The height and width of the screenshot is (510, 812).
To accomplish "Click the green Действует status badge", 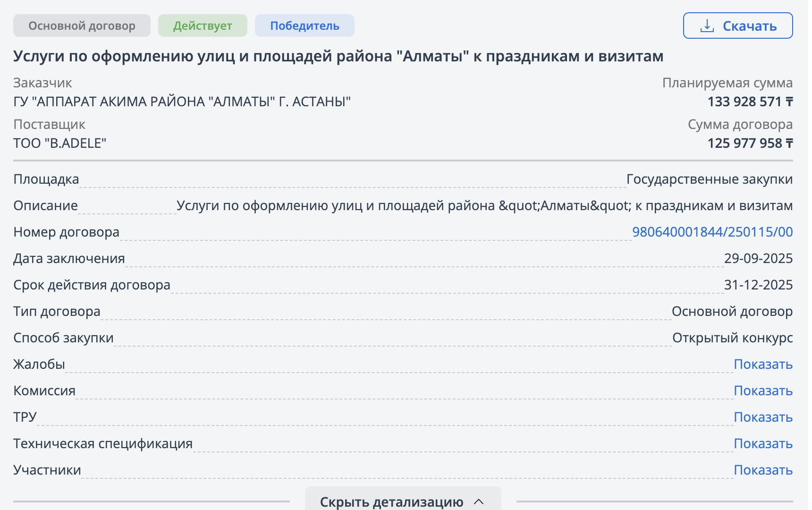I will point(203,25).
